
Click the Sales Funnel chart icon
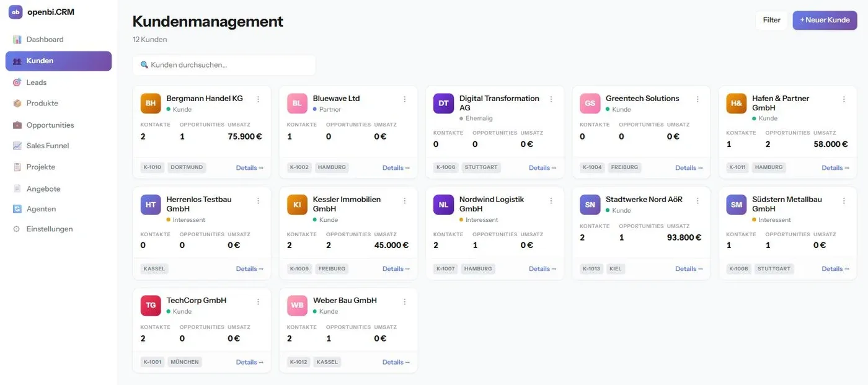(17, 146)
